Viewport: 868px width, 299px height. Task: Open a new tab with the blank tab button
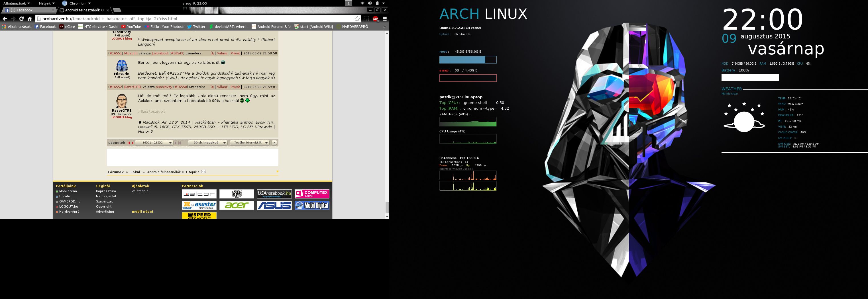click(x=117, y=11)
